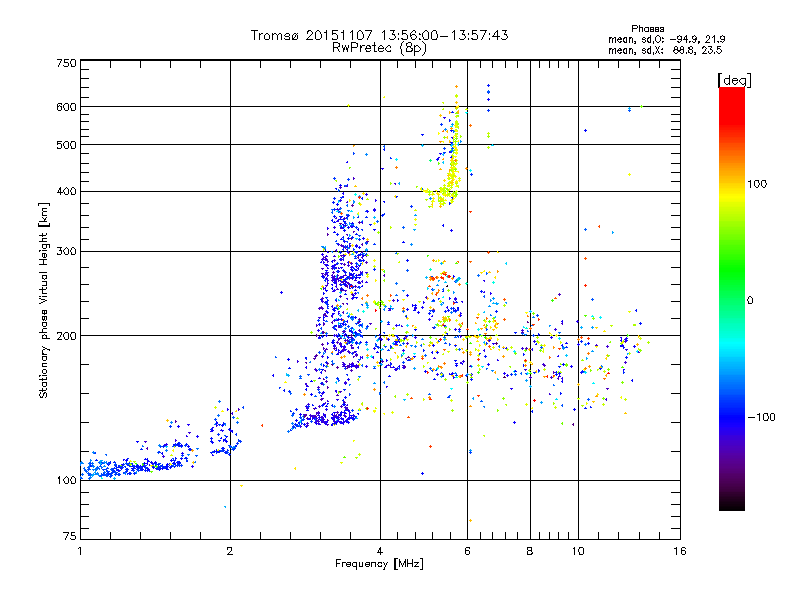
Task: Click the colorbar label '100'
Action: (757, 184)
